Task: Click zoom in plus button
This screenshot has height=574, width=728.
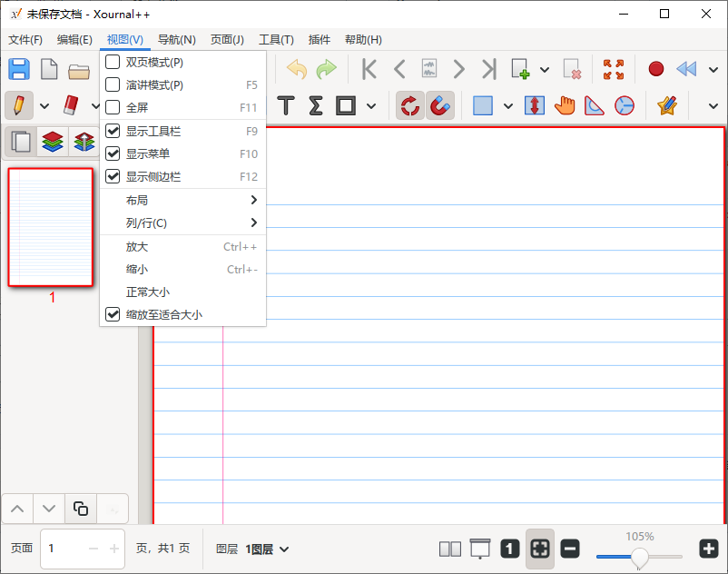Action: pyautogui.click(x=709, y=549)
